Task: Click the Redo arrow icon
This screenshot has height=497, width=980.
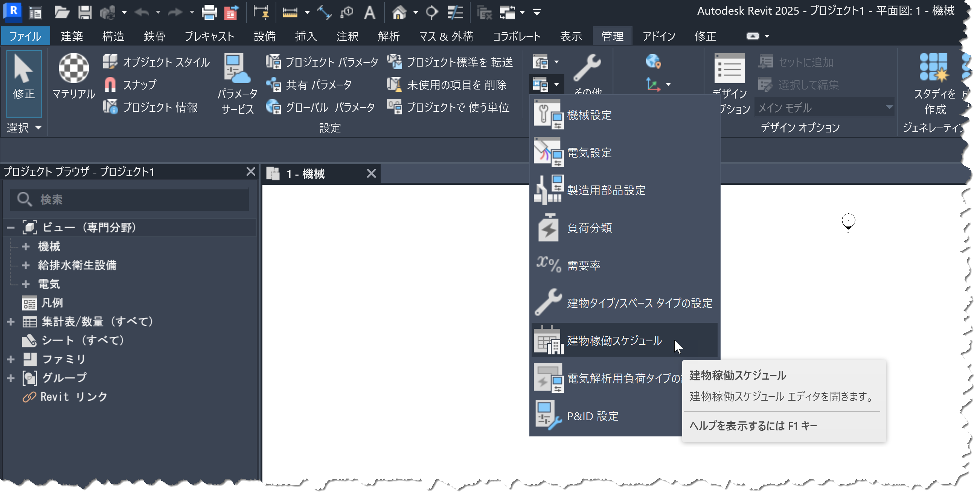Action: coord(175,12)
